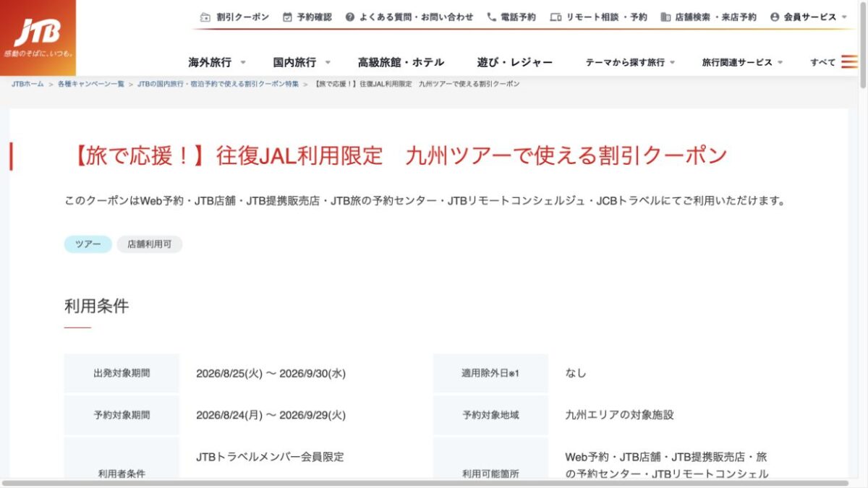Expand 国内旅行 menu arrow

tap(328, 63)
